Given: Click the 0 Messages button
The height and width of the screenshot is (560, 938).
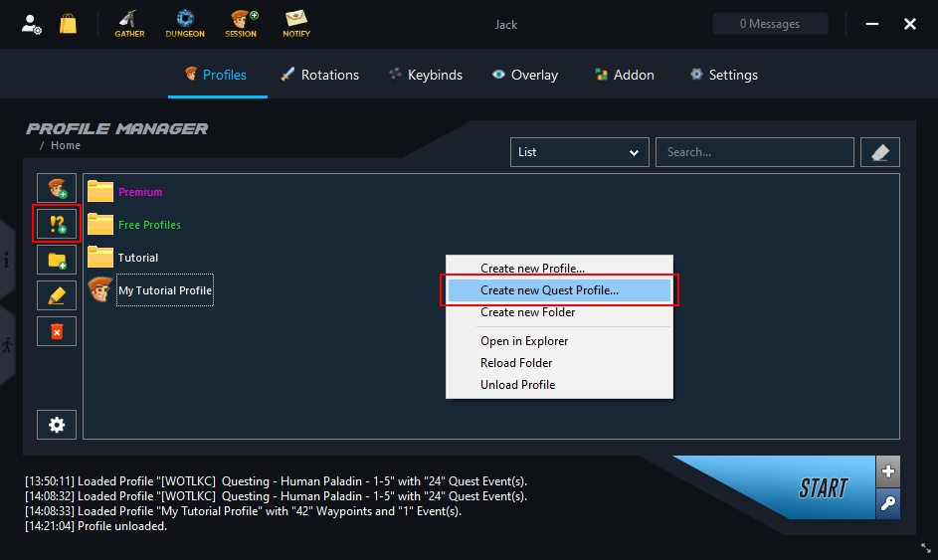Looking at the screenshot, I should tap(770, 24).
